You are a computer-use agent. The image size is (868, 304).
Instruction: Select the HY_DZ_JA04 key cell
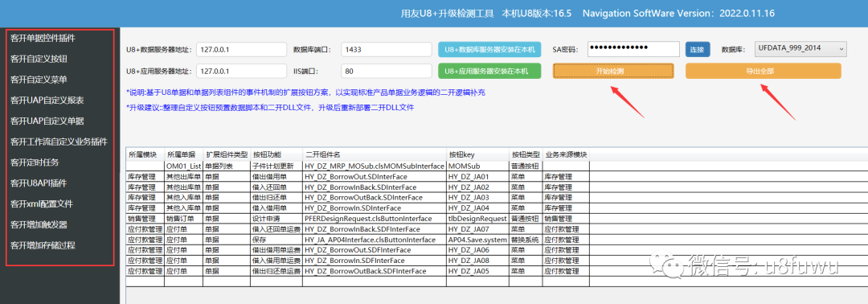tap(477, 207)
